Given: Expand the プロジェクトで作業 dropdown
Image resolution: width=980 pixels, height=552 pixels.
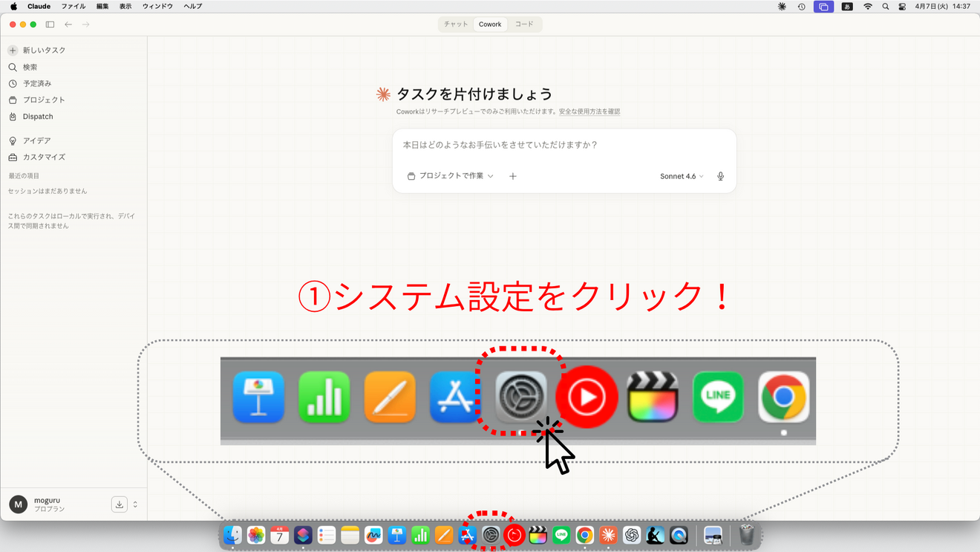Looking at the screenshot, I should (x=450, y=176).
